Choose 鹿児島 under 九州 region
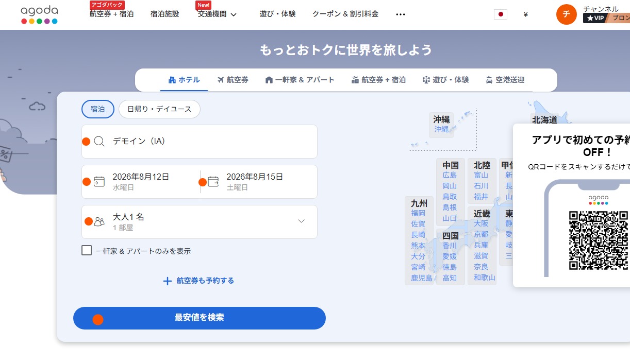 tap(422, 278)
